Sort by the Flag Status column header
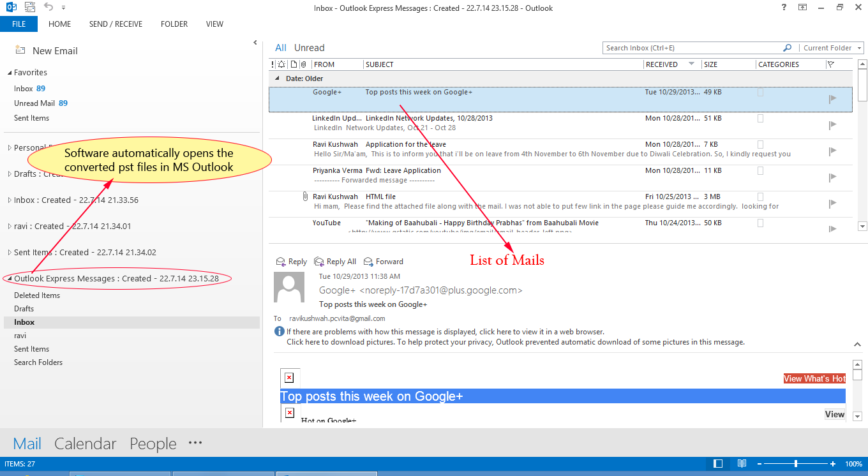868x476 pixels. [x=830, y=64]
